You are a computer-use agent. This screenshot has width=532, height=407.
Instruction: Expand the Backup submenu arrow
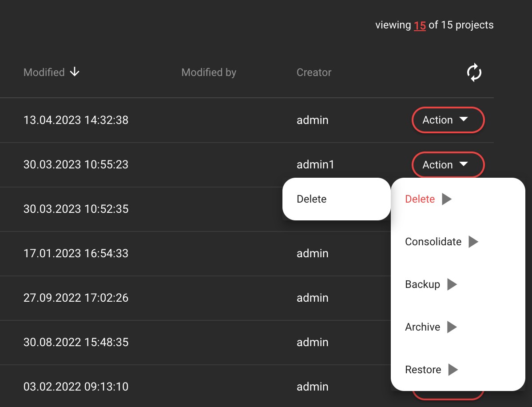pos(452,284)
